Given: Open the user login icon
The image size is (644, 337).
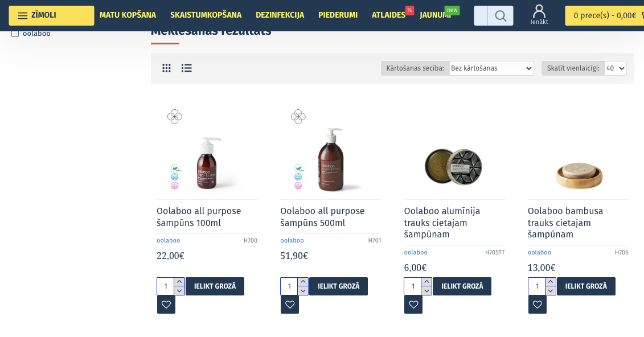Looking at the screenshot, I should pos(539,15).
